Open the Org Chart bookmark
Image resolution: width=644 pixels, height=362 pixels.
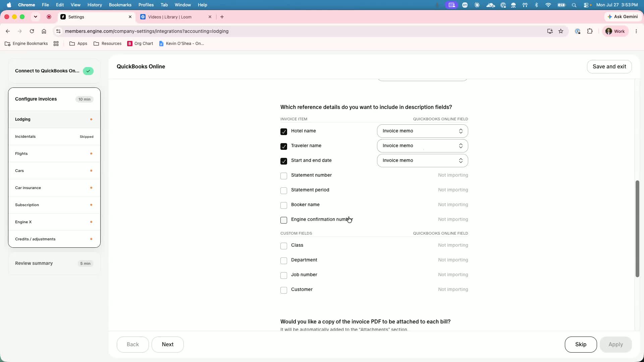(x=140, y=44)
